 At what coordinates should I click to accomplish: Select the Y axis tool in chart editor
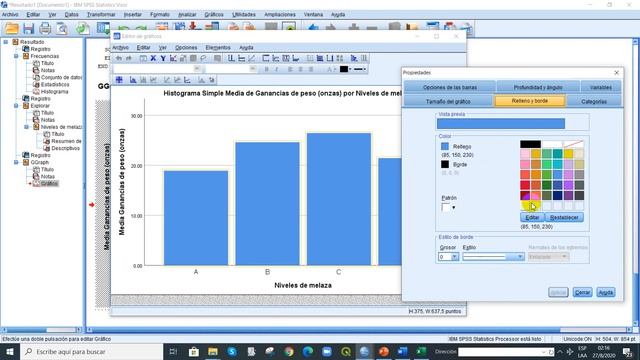point(163,58)
